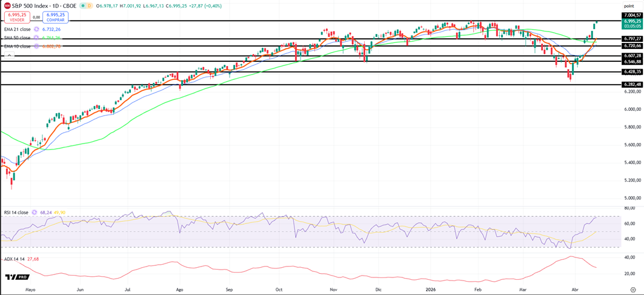Click the 6.546,88 horizontal line price label
This screenshot has height=295, width=644.
632,62
